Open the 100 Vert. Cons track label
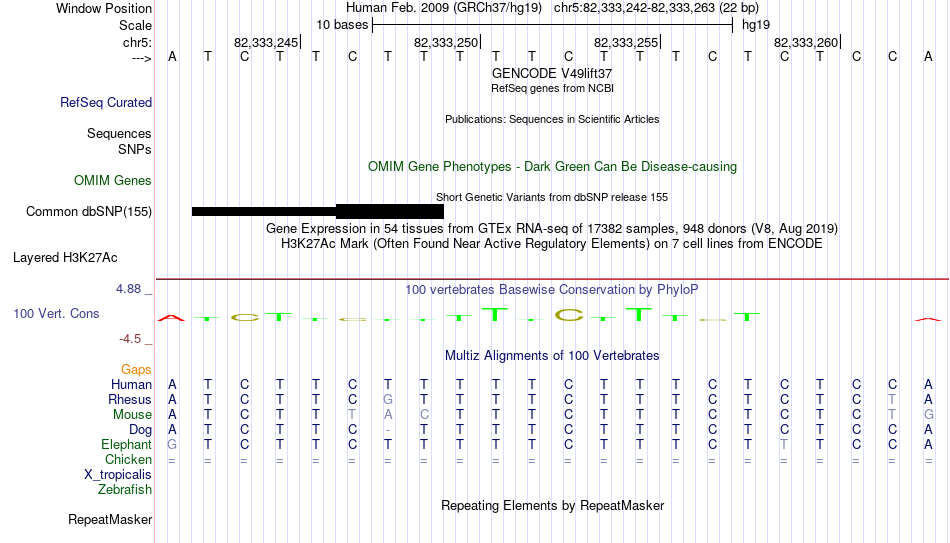 (56, 313)
